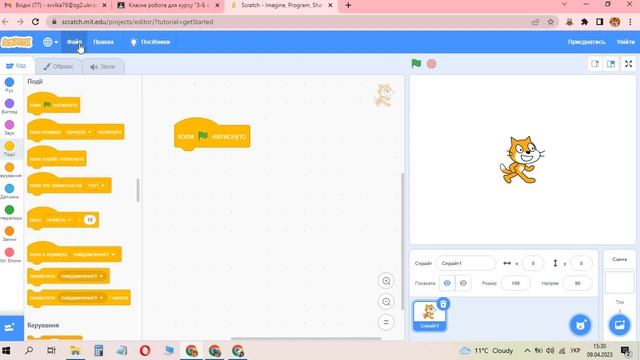Select the blue Рух motion category
The width and height of the screenshot is (640, 360).
pyautogui.click(x=9, y=85)
